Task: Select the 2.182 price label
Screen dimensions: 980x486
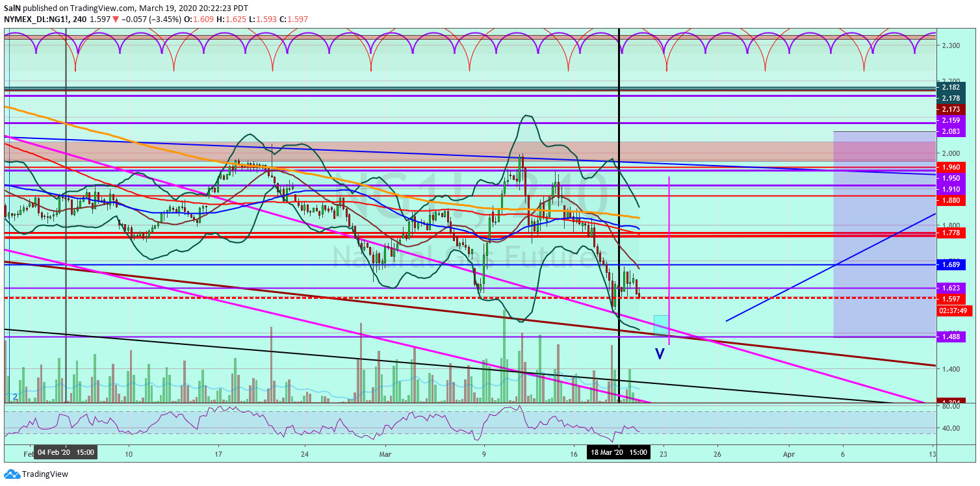Action: pyautogui.click(x=950, y=87)
